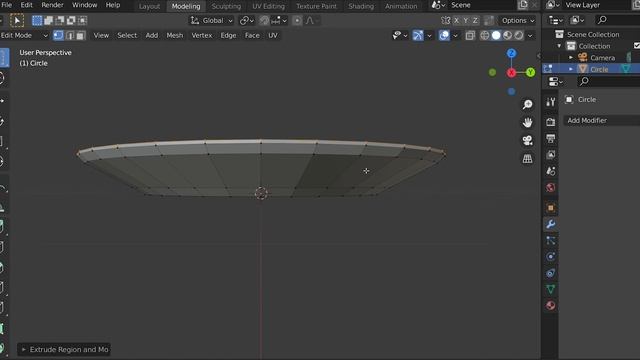Open the Render menu
The width and height of the screenshot is (640, 360).
pyautogui.click(x=52, y=5)
